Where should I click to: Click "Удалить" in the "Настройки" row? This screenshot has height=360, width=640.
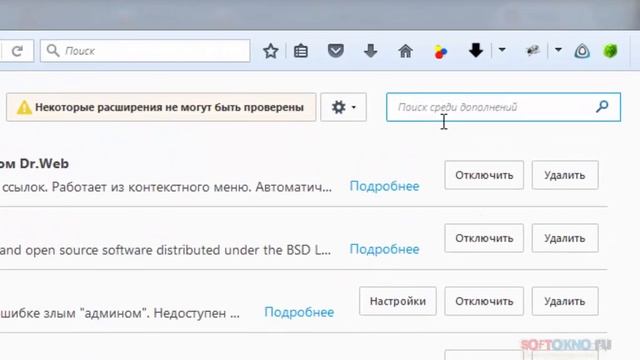pos(565,301)
